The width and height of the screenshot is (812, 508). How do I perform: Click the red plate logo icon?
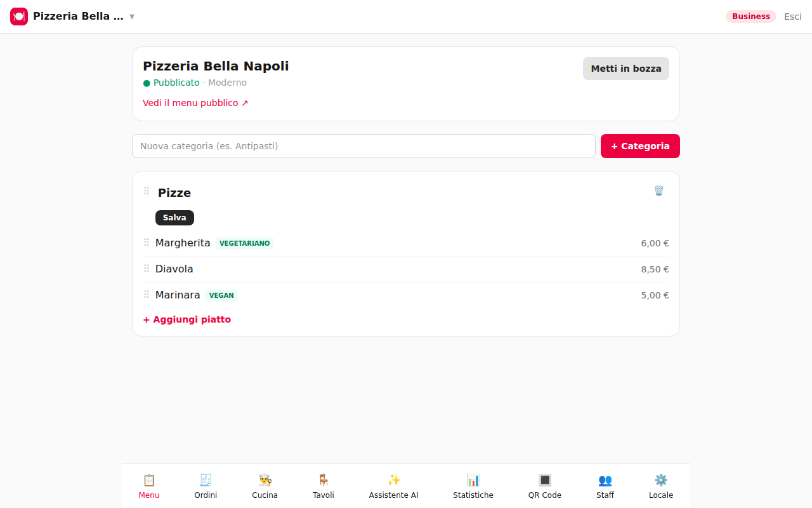pos(19,17)
